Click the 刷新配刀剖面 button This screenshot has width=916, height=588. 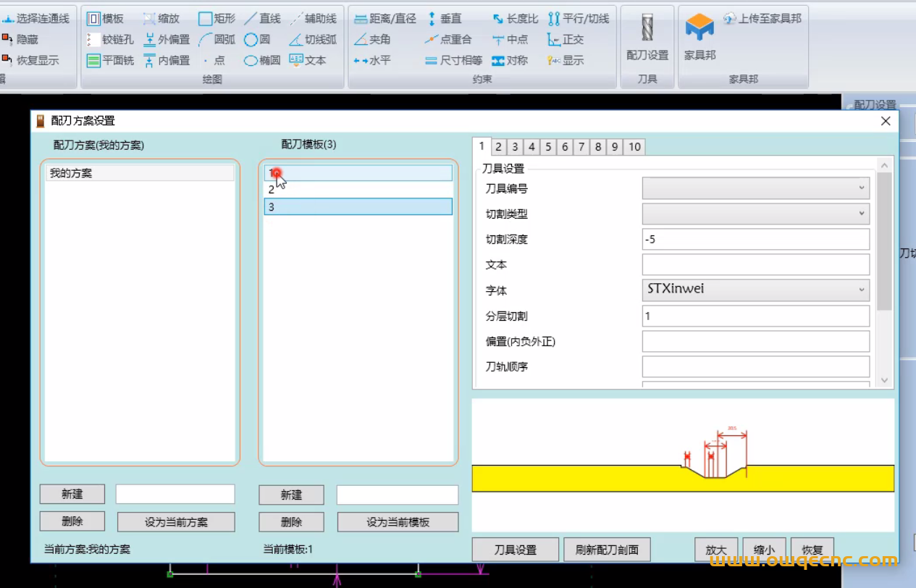[x=607, y=550]
